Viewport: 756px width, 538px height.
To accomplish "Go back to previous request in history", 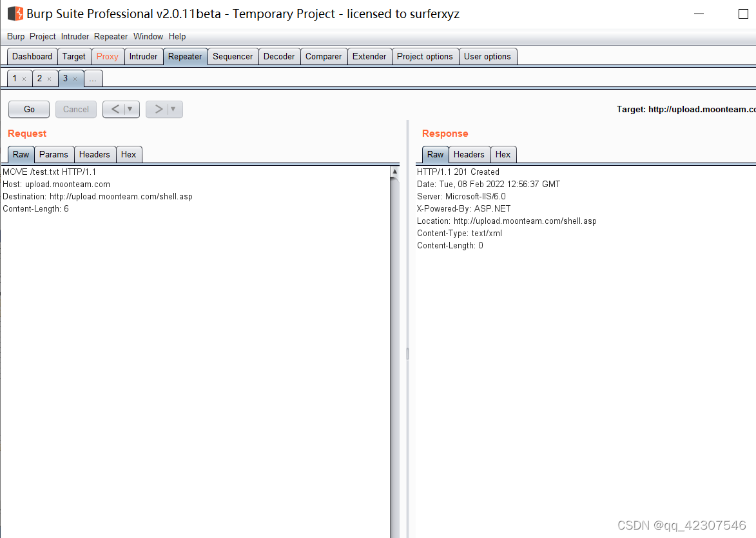I will point(115,109).
